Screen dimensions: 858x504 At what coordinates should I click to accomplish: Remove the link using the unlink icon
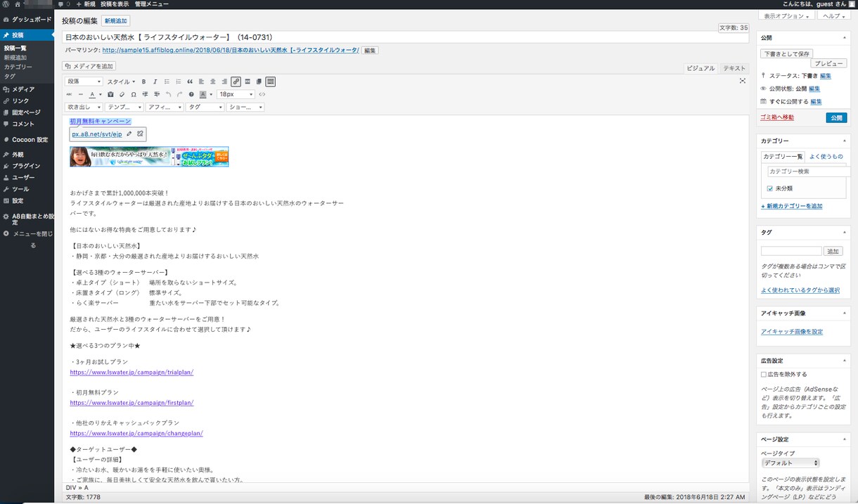(140, 134)
